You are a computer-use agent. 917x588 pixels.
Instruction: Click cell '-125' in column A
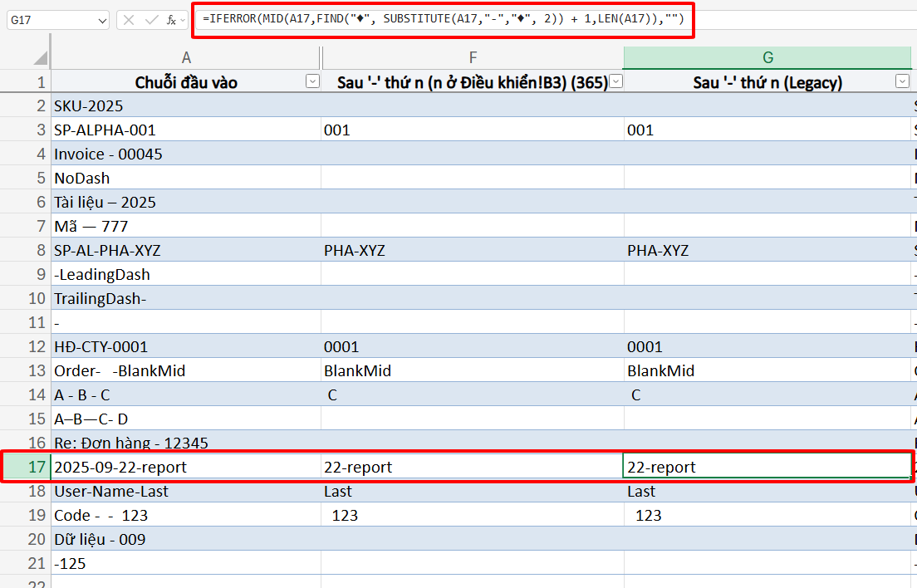coord(186,563)
